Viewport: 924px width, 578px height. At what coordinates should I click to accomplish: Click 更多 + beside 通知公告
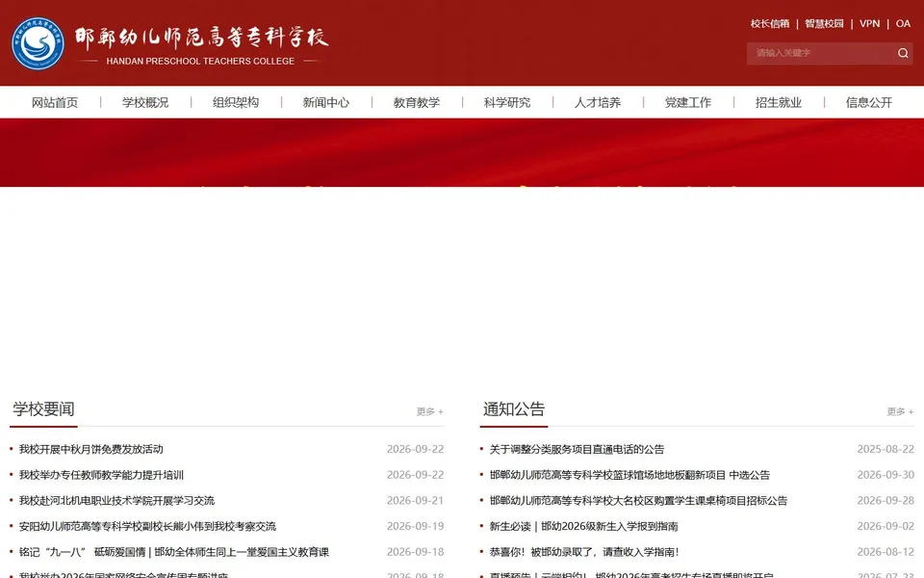click(901, 411)
